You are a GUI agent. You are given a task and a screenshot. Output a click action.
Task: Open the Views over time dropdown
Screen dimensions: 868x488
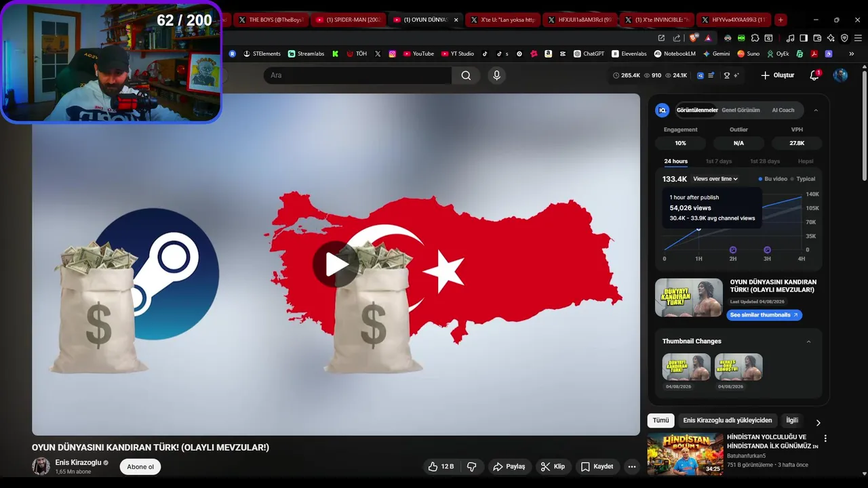coord(715,179)
